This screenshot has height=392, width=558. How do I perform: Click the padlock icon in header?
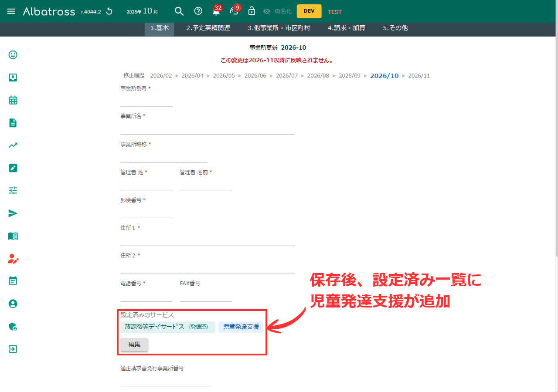pos(252,11)
